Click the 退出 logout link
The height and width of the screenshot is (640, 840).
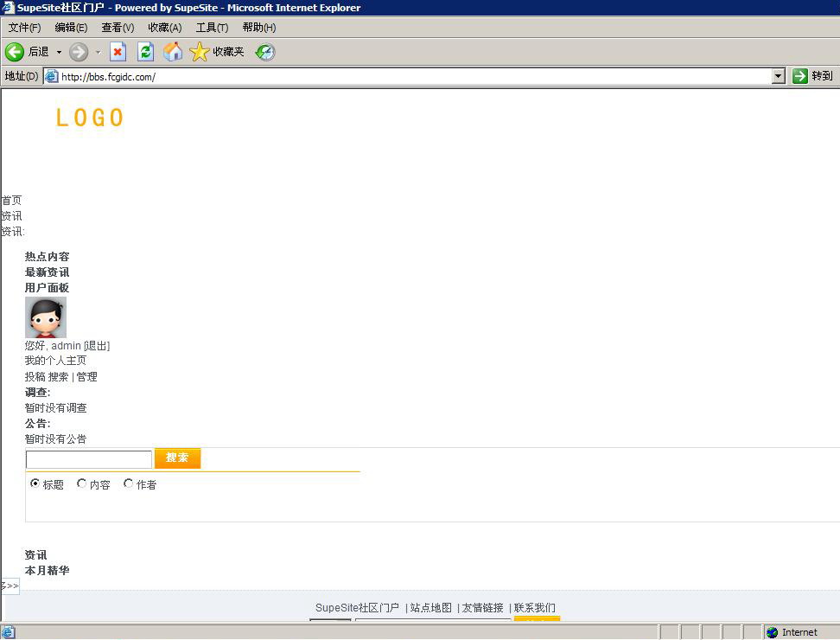[x=97, y=346]
